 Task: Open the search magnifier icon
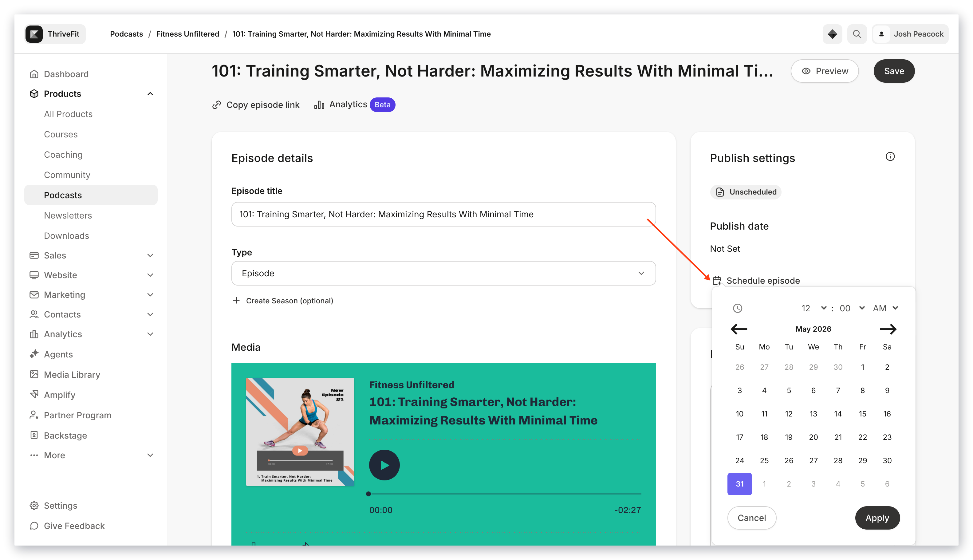(x=857, y=34)
